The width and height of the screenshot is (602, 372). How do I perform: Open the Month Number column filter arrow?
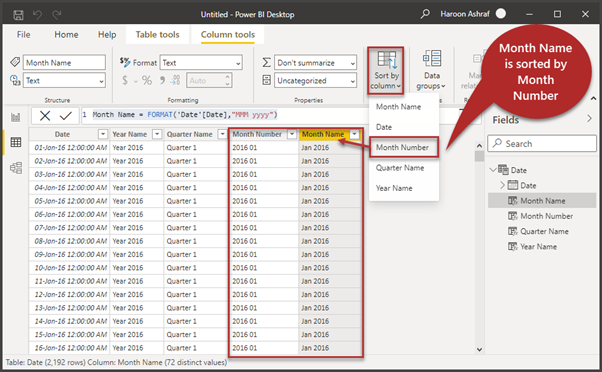click(292, 134)
